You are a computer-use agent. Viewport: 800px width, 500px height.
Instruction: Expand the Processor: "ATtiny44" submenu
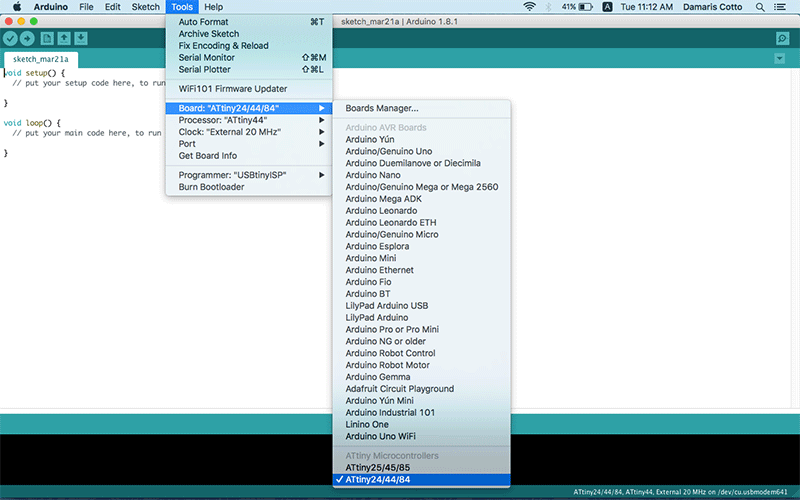249,120
